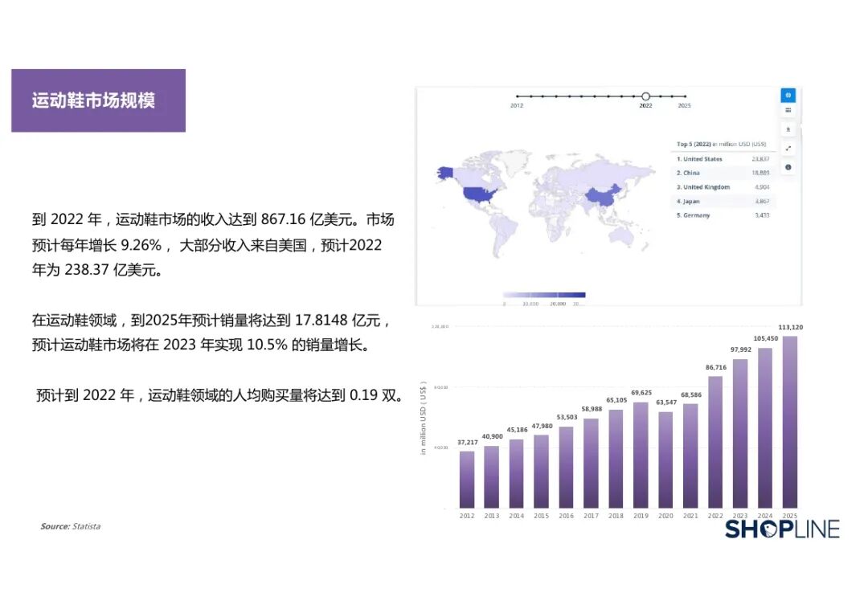Jump to 2012 on the year timeline
868x613 pixels.
517,96
